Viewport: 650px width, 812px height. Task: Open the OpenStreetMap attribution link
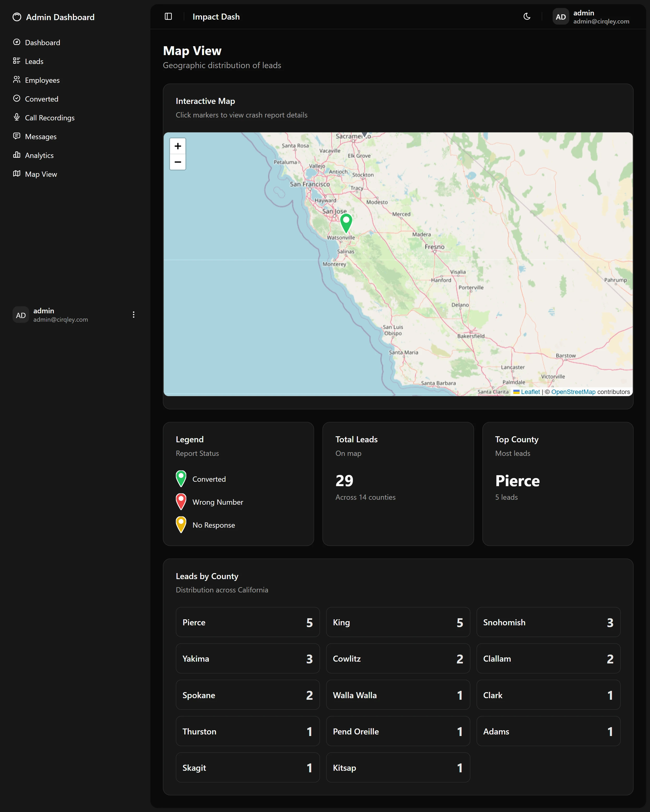pos(573,392)
